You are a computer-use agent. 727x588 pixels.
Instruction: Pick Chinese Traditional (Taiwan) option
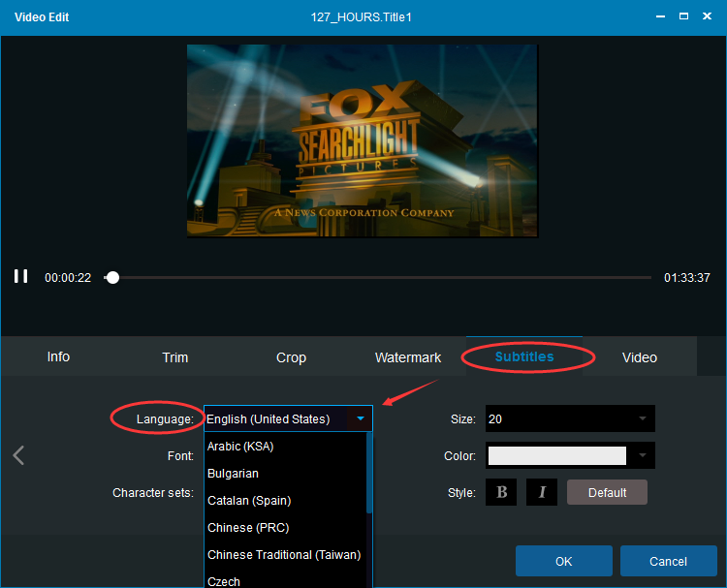(286, 555)
